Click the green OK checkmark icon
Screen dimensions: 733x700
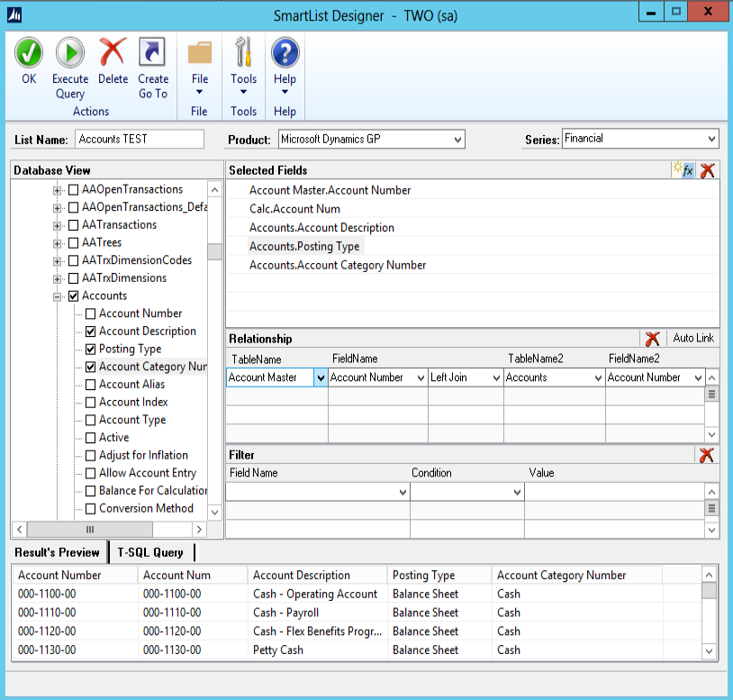(x=29, y=53)
